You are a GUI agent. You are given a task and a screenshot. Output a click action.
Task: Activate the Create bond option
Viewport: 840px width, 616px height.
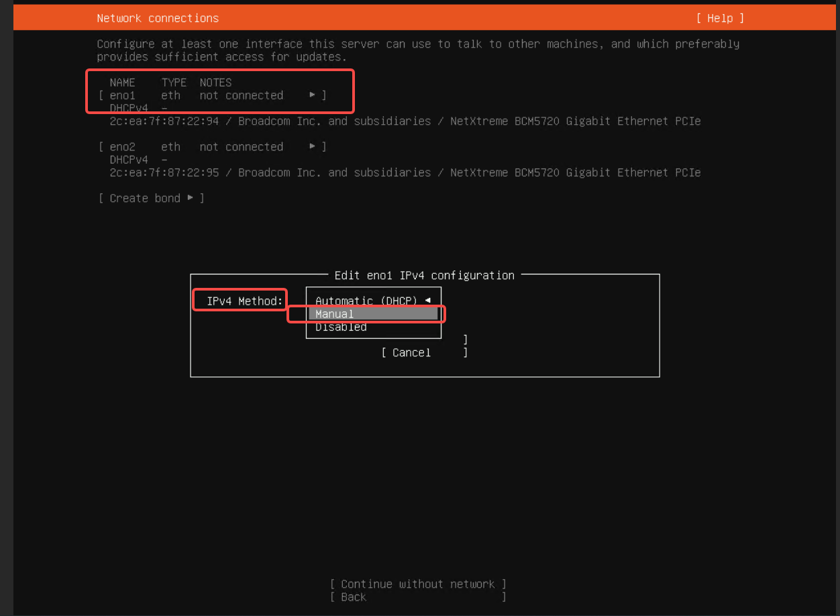click(145, 198)
